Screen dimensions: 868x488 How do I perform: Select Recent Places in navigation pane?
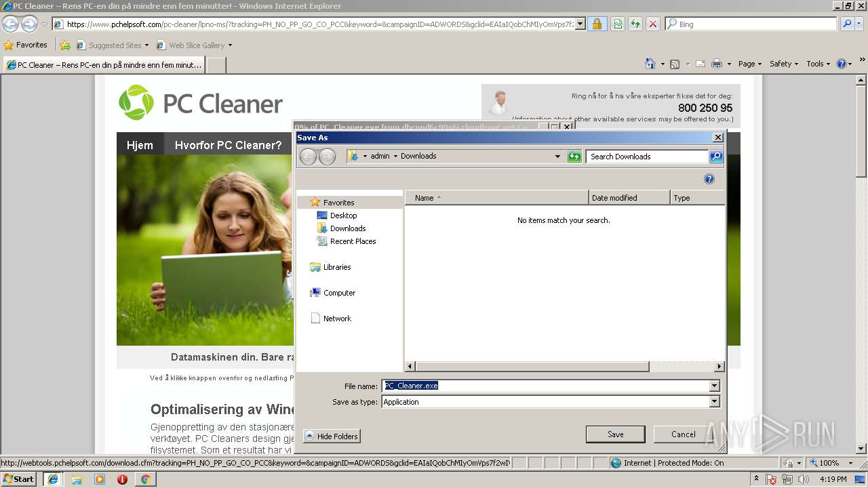[x=353, y=241]
